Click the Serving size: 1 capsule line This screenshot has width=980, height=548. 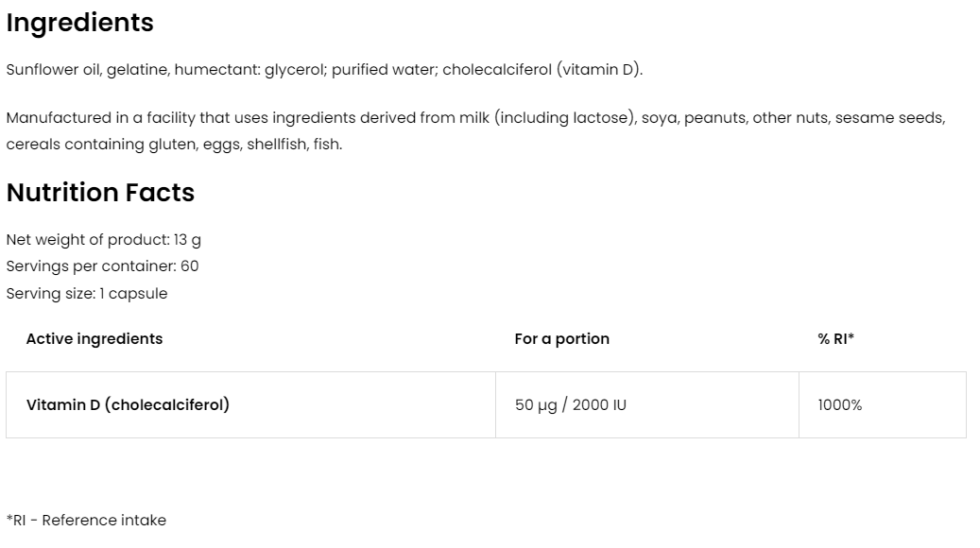click(86, 294)
